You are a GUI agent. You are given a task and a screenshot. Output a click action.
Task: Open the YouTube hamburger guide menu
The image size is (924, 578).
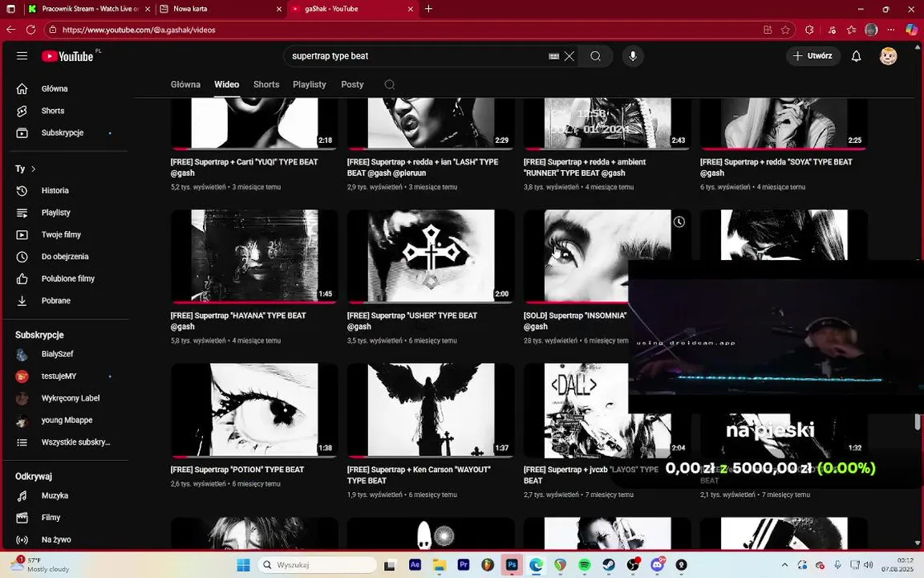tap(22, 56)
